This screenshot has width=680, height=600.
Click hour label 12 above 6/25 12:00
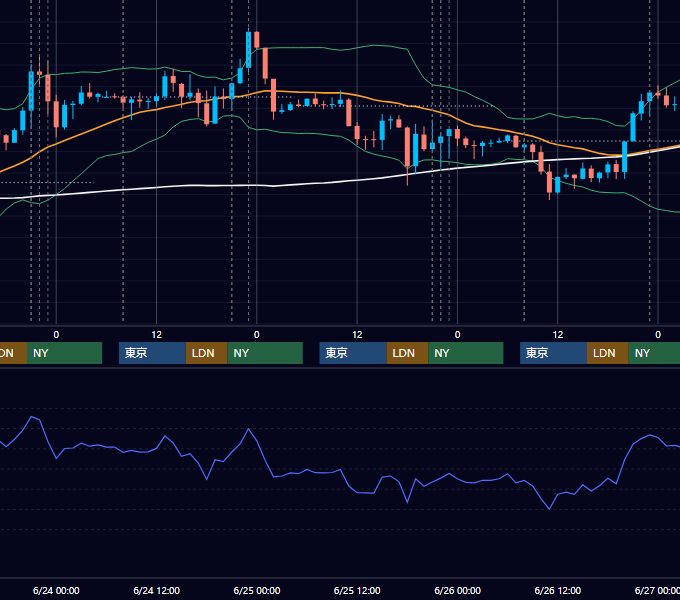point(357,335)
